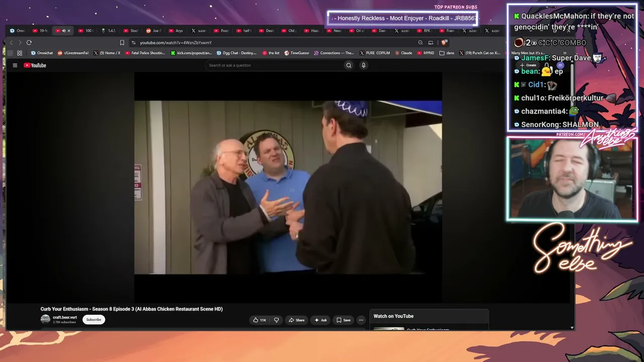The height and width of the screenshot is (362, 644).
Task: Open the r/LivestreamFail bookmark
Action: coord(73,53)
